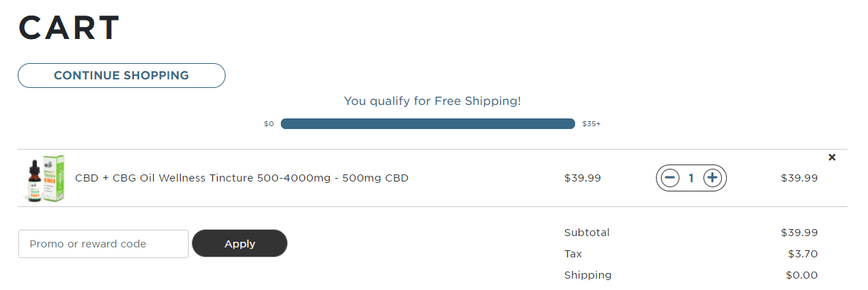This screenshot has width=868, height=290.
Task: Click the Tax label
Action: point(573,254)
